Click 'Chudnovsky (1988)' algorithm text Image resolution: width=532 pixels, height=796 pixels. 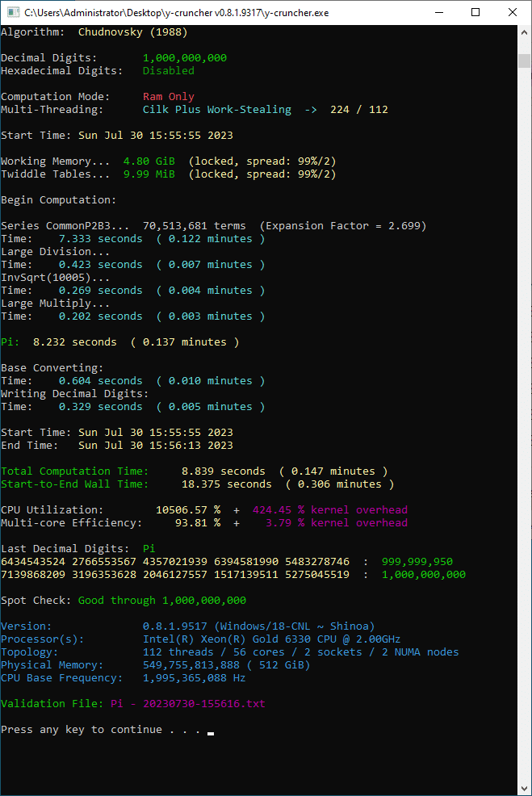pyautogui.click(x=132, y=32)
